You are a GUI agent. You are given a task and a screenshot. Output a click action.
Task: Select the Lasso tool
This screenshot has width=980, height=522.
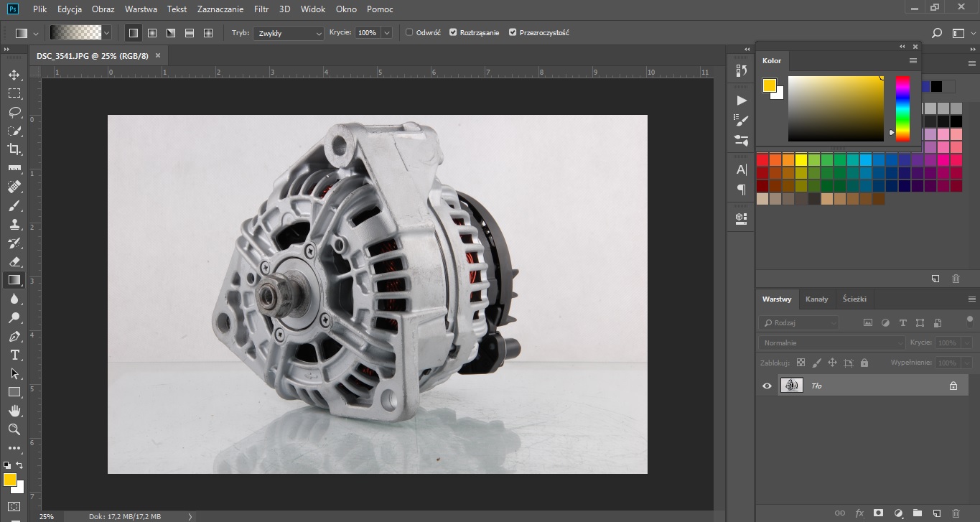tap(14, 112)
